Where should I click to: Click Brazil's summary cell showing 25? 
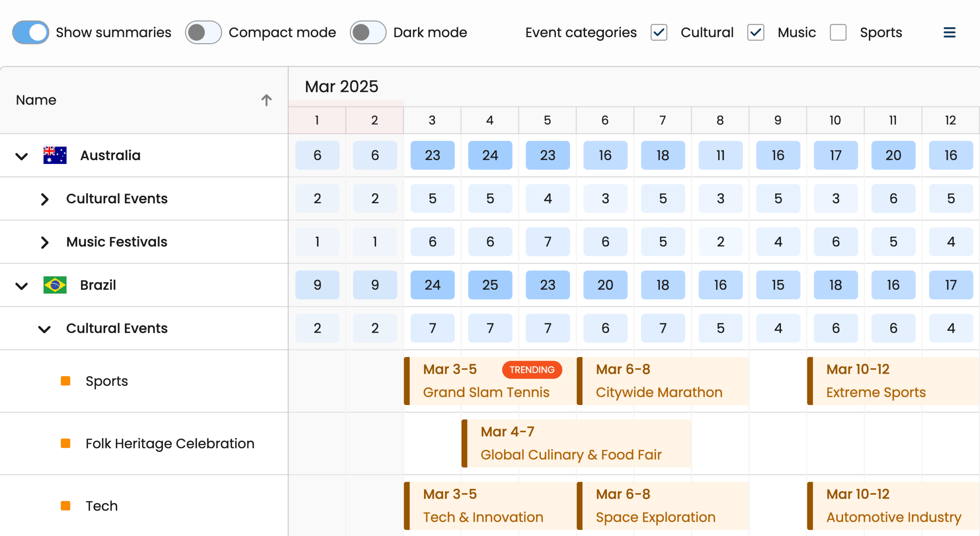[490, 285]
